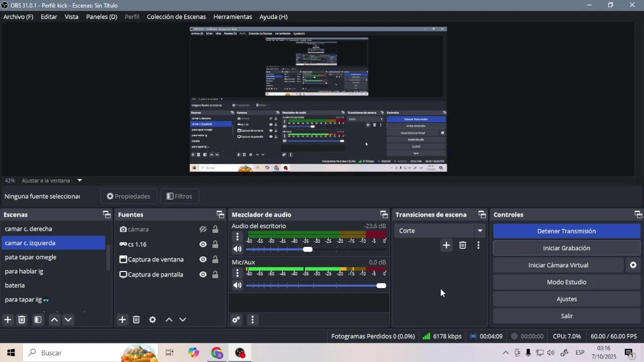Image resolution: width=644 pixels, height=362 pixels.
Task: Move source up arrow in Fuentes
Action: (x=169, y=320)
